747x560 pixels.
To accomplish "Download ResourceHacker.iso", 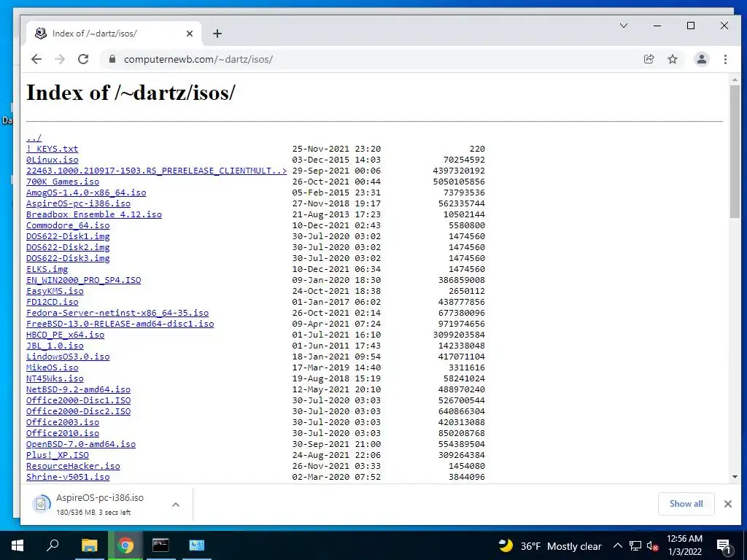I will (x=73, y=467).
